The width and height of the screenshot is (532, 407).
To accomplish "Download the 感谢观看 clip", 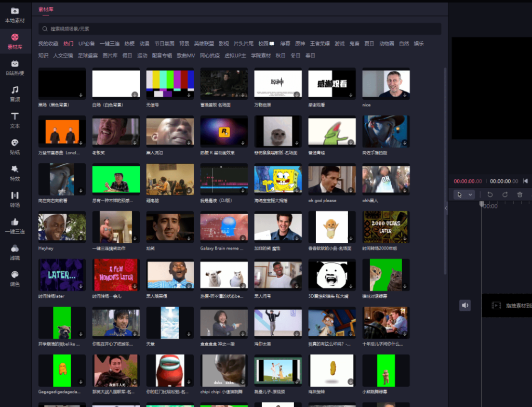I will tap(351, 95).
